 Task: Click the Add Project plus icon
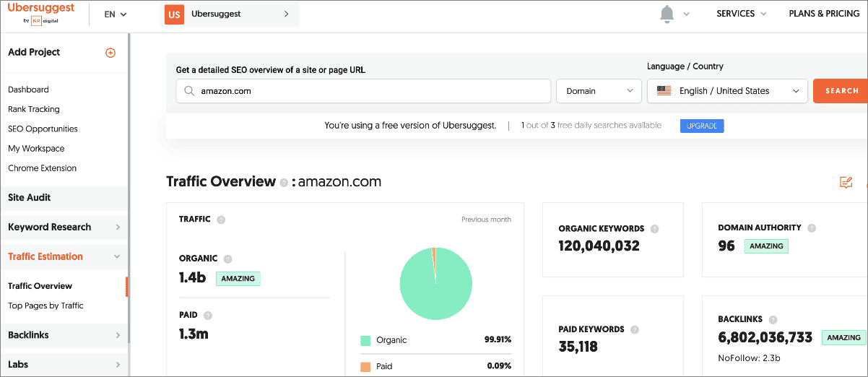point(110,53)
